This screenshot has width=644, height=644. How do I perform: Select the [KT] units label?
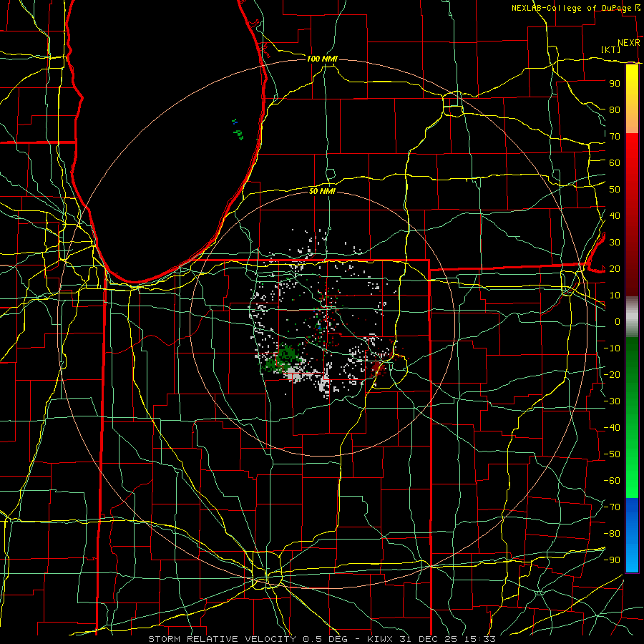point(610,49)
